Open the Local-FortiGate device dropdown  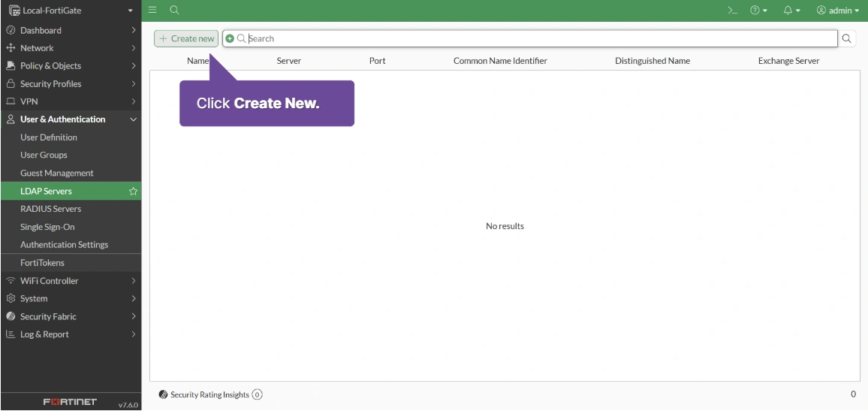pos(71,11)
